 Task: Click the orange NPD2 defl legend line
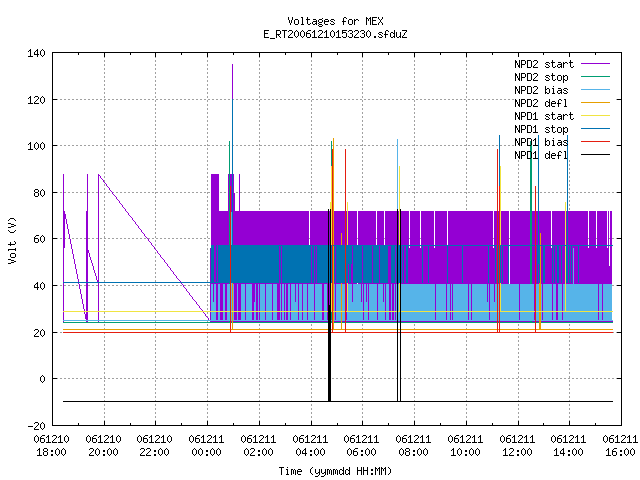tap(595, 102)
